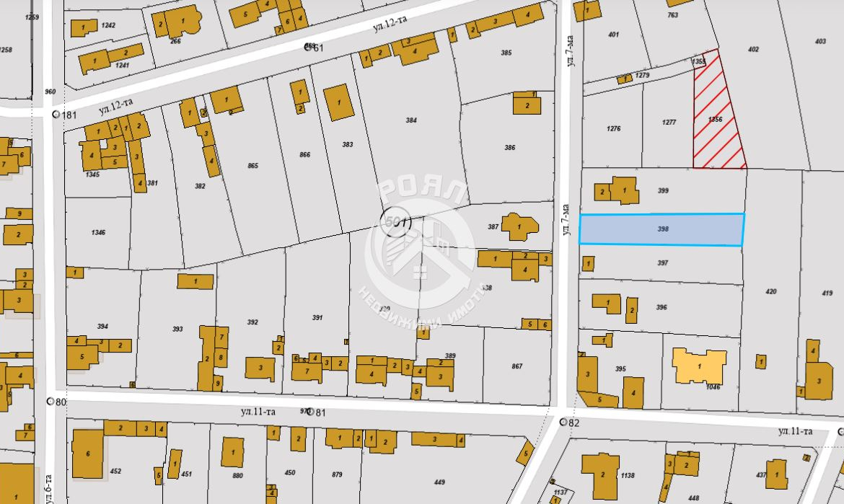Click survey point marker 61
The image size is (844, 504).
tap(307, 47)
